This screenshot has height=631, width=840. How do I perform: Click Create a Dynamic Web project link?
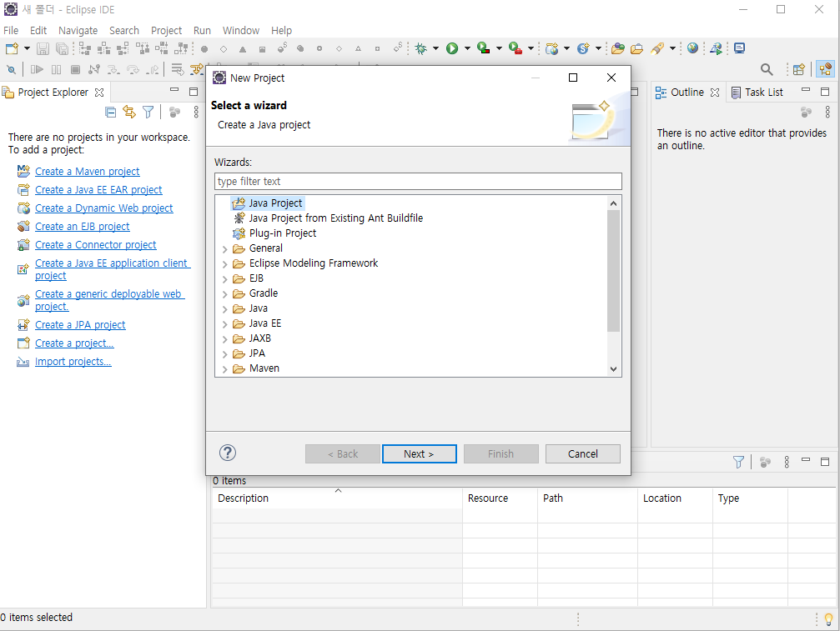104,208
